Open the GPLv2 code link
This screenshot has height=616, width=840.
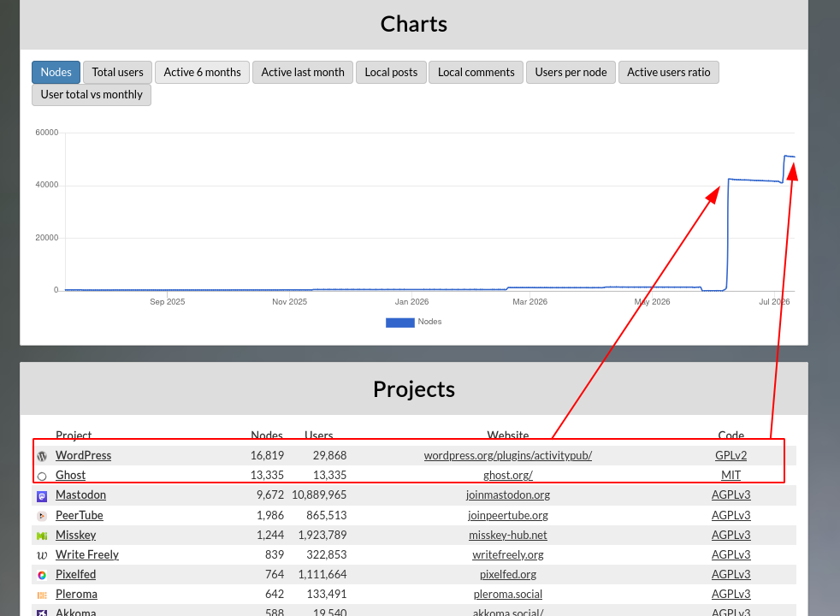[x=731, y=455]
